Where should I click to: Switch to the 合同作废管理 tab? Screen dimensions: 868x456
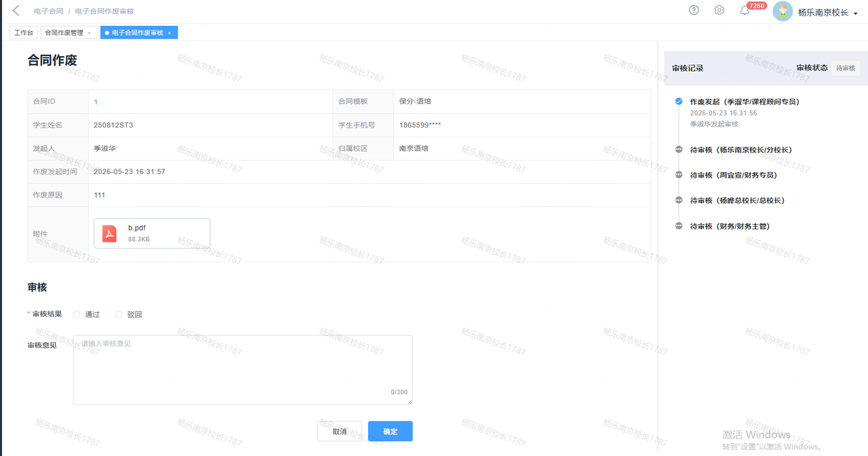[x=64, y=33]
